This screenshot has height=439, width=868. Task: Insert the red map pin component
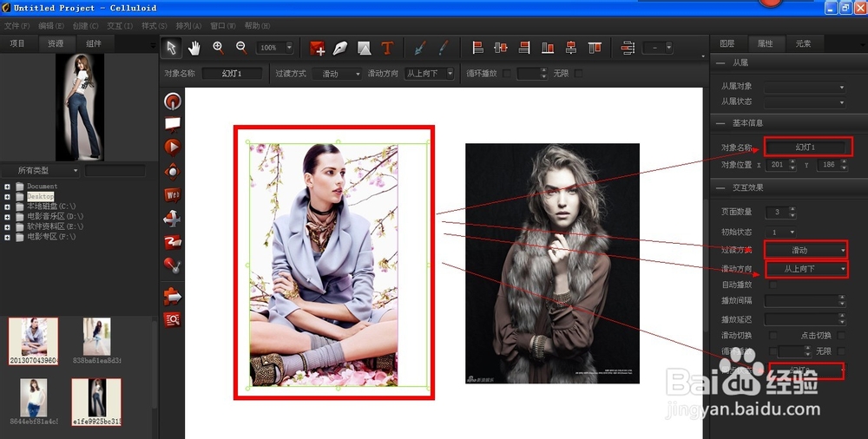(173, 265)
